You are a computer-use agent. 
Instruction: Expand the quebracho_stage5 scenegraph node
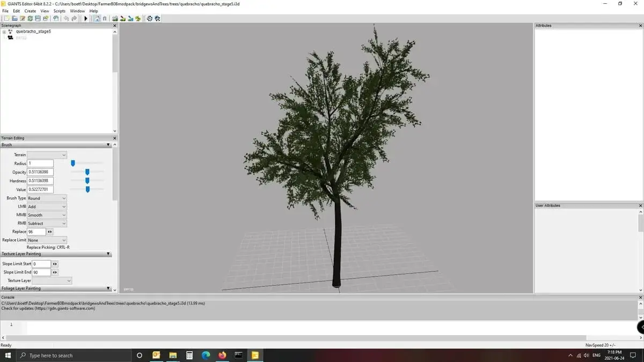(x=4, y=32)
